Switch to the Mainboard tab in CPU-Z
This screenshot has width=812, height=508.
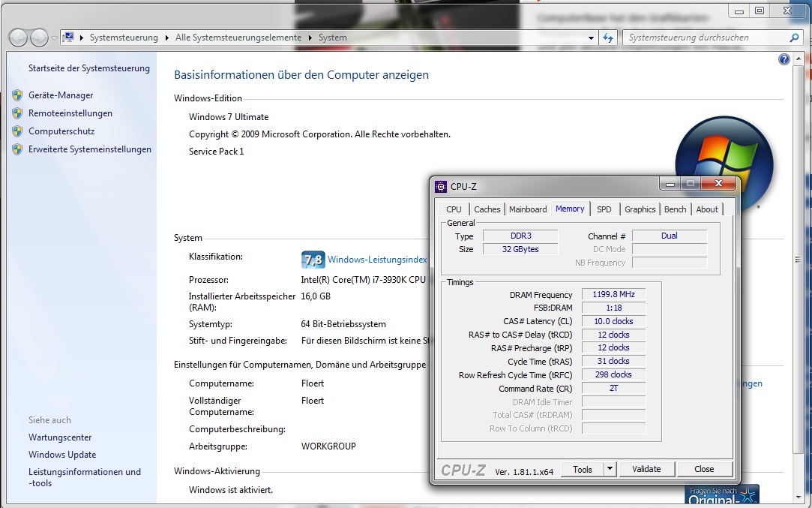click(x=528, y=209)
